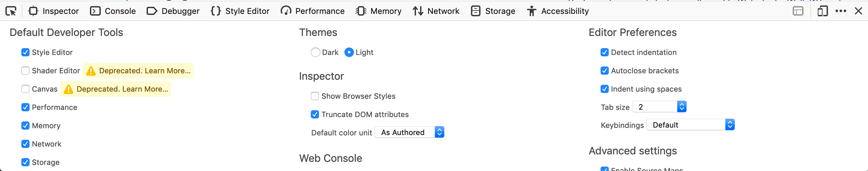
Task: Switch to the Debugger tab
Action: click(173, 11)
